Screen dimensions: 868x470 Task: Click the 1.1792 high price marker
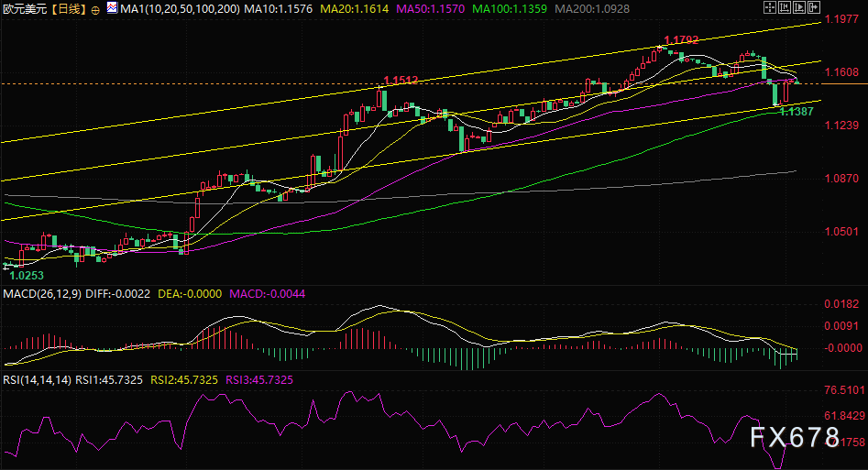(681, 40)
